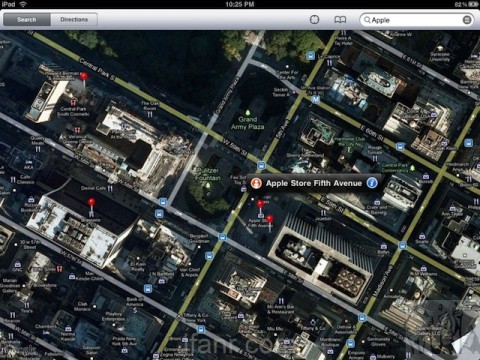Tap the subway M station icon
The image size is (480, 360).
[x=315, y=99]
